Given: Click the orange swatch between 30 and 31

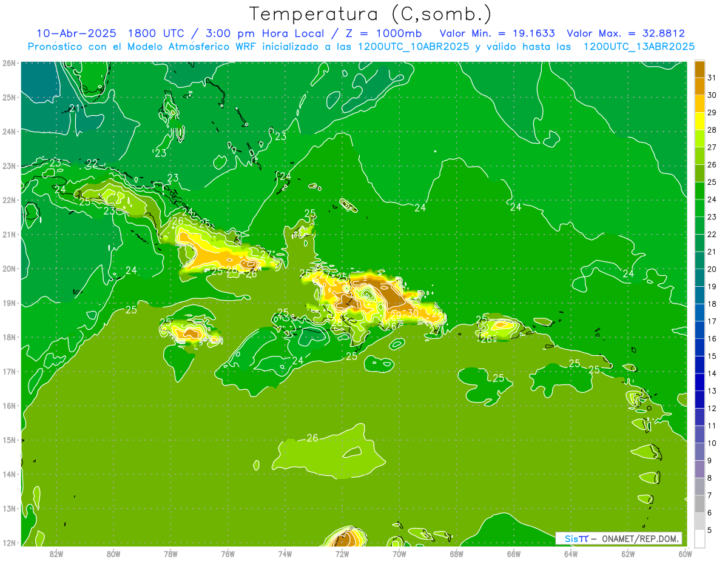Looking at the screenshot, I should (x=699, y=87).
